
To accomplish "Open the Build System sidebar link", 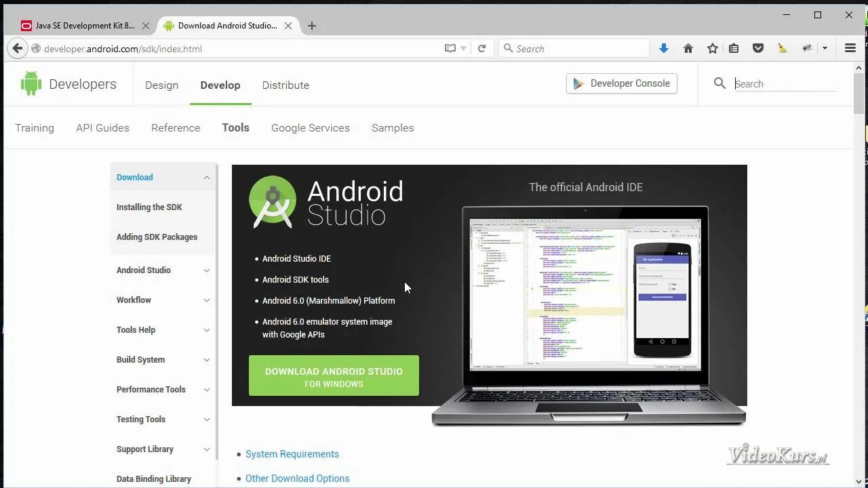I will tap(140, 360).
